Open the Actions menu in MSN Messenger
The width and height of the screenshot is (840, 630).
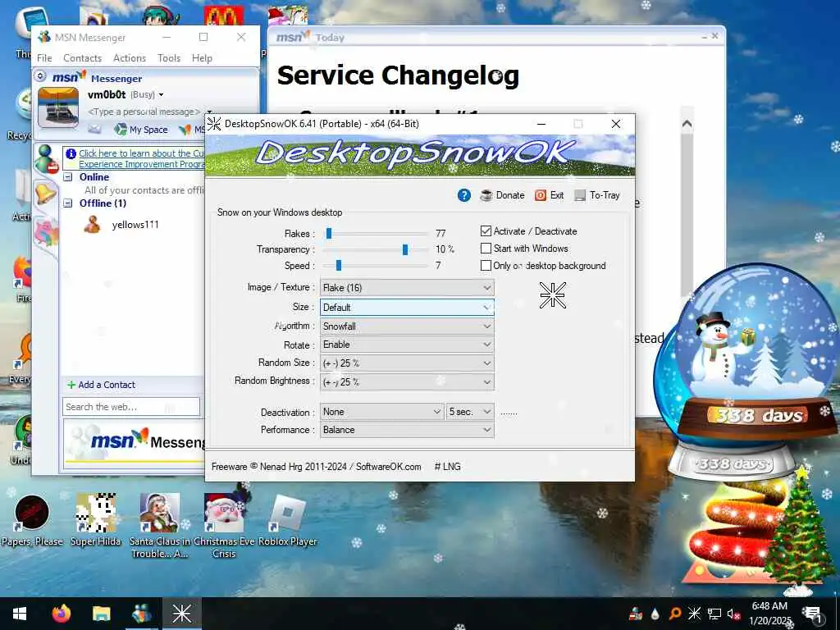[x=129, y=58]
